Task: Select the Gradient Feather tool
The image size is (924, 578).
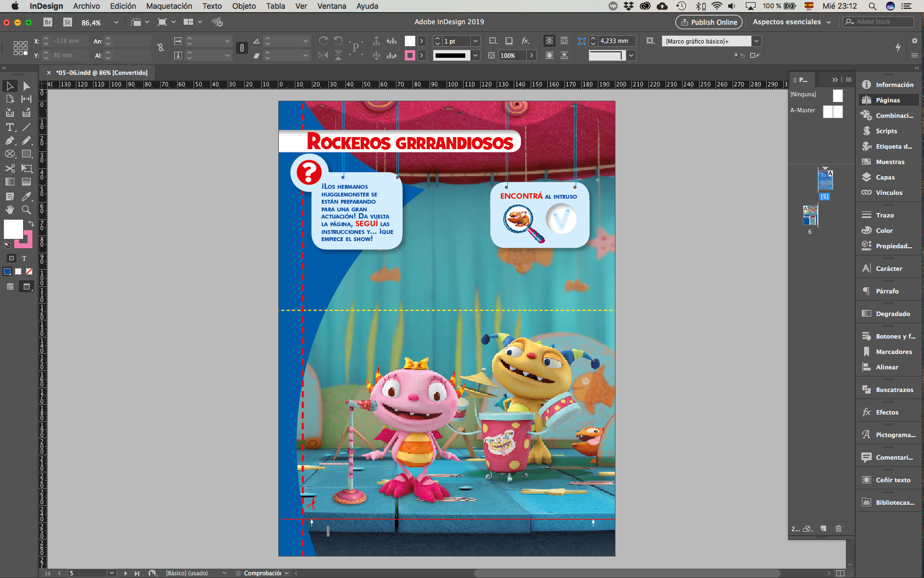Action: pos(26,182)
